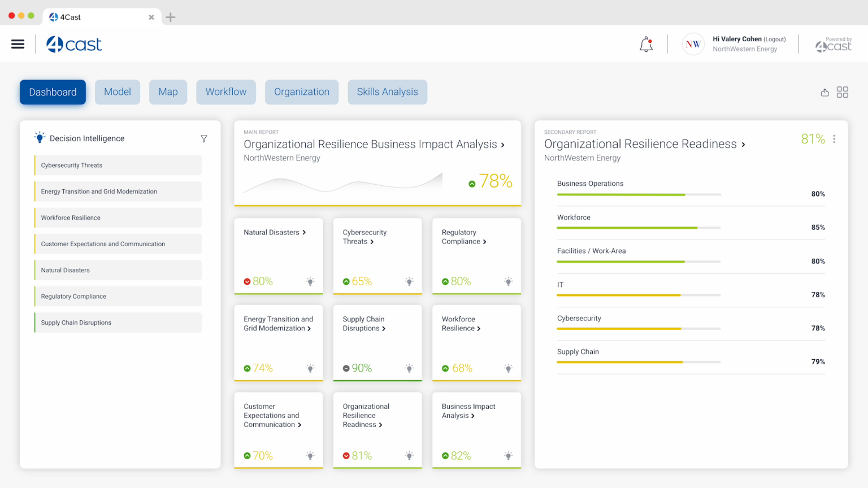Open the three-dot menu on Organizational Resilience Readiness

tap(834, 138)
